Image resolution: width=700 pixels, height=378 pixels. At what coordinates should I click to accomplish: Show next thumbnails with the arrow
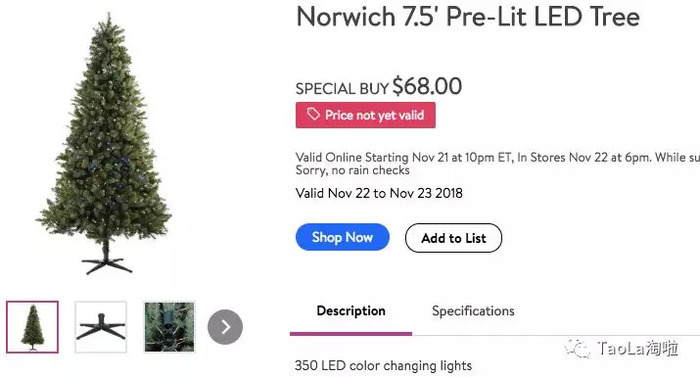(x=225, y=327)
